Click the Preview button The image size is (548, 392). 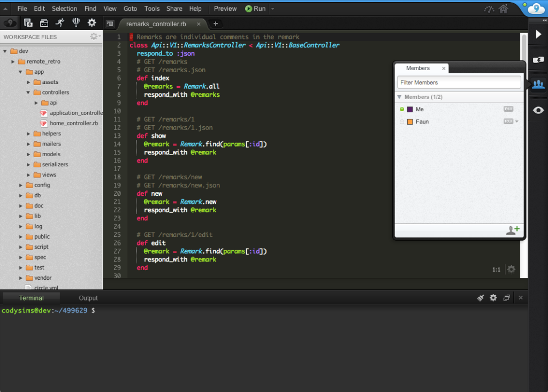click(x=225, y=9)
